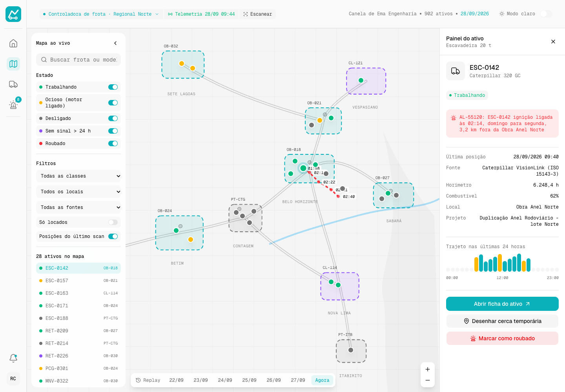Image resolution: width=565 pixels, height=392 pixels.
Task: Select the map view sidebar icon
Action: click(13, 64)
